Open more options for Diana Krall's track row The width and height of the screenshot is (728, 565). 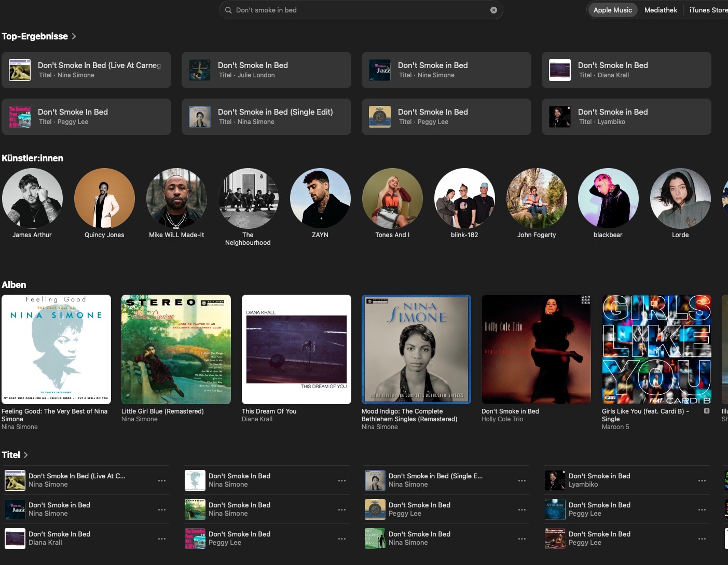pyautogui.click(x=161, y=539)
